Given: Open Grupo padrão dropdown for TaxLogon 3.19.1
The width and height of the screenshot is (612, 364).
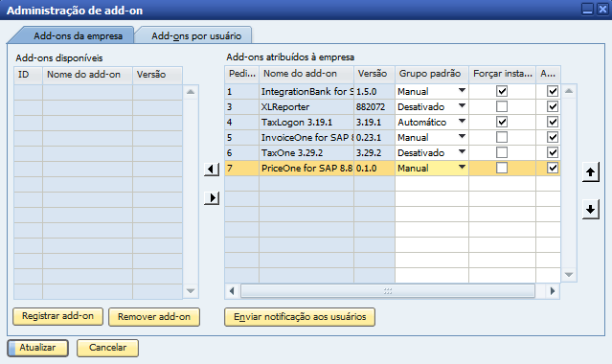Looking at the screenshot, I should click(x=462, y=121).
